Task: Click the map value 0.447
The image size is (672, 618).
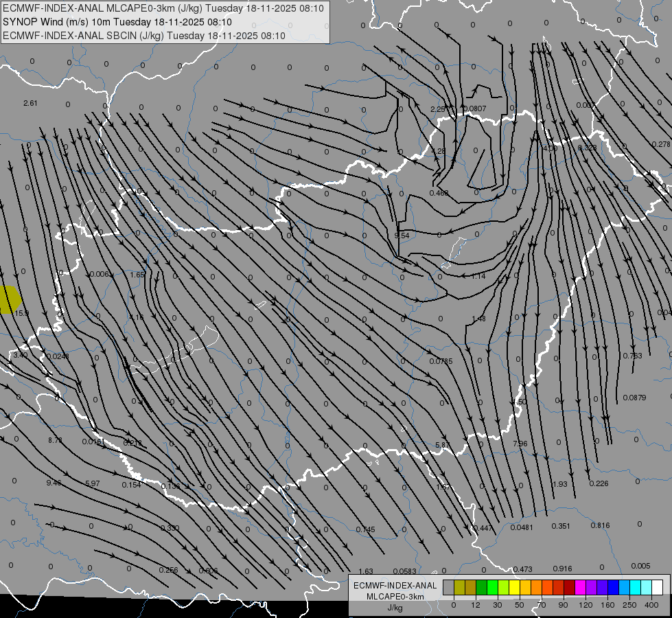Action: pyautogui.click(x=483, y=528)
